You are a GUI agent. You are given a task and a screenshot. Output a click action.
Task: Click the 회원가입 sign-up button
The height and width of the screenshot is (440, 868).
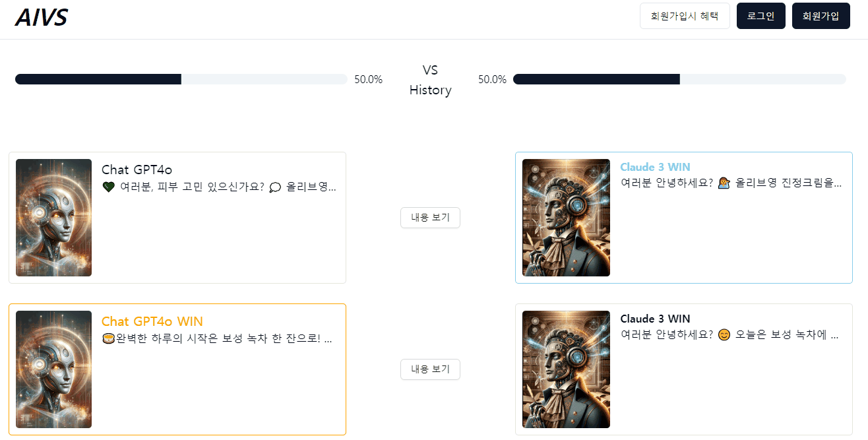pos(821,16)
